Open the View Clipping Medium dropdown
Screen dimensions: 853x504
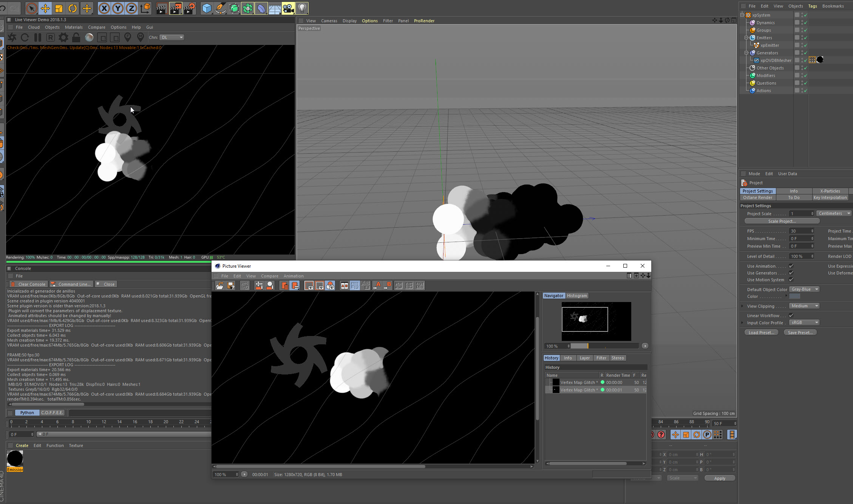805,306
